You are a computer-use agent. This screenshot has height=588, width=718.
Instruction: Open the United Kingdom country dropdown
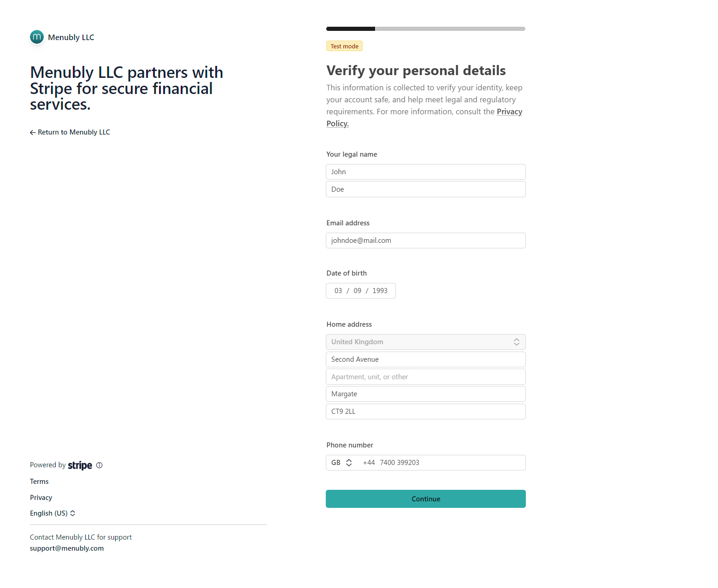[425, 342]
